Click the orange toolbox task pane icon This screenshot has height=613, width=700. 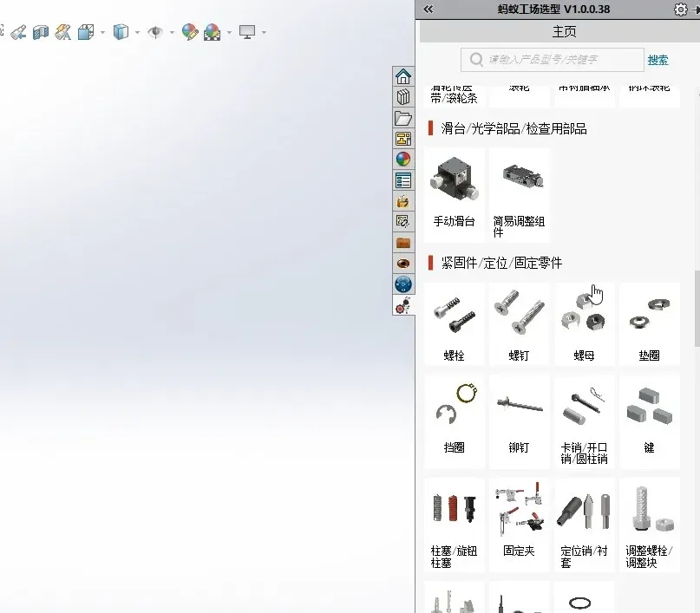tap(403, 201)
